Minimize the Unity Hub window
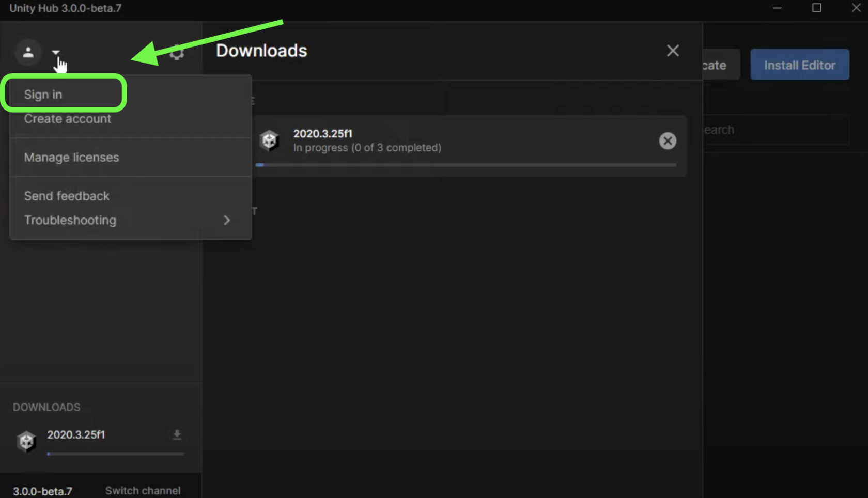This screenshot has height=498, width=868. tap(777, 8)
